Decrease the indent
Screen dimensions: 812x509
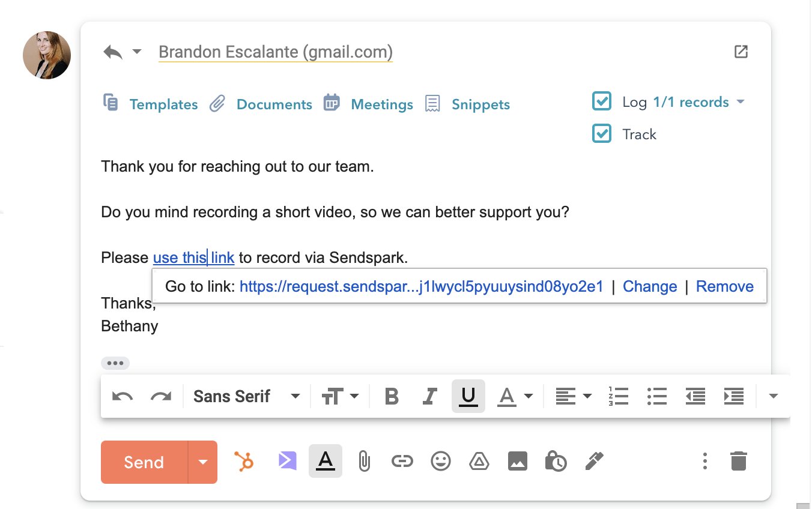click(695, 396)
